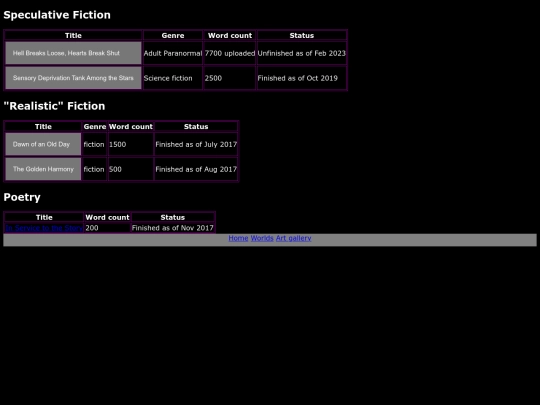Click the 'Adult Paranormal' genre cell

[173, 53]
